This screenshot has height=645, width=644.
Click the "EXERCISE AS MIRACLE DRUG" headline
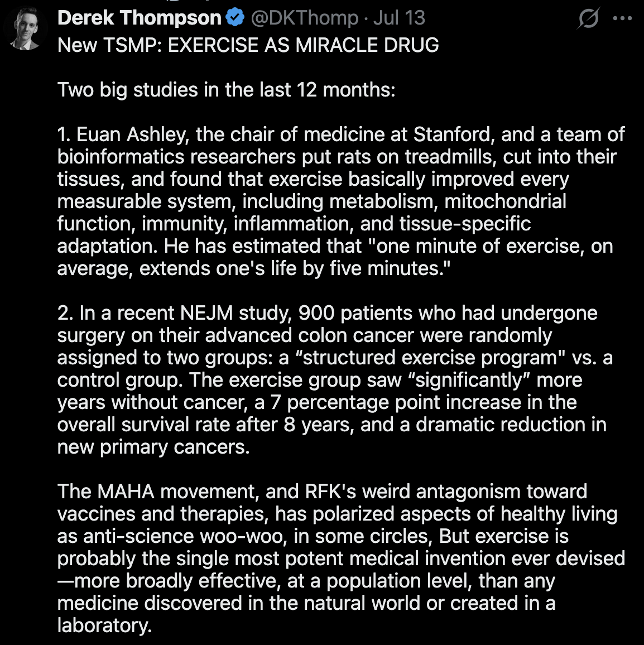303,45
